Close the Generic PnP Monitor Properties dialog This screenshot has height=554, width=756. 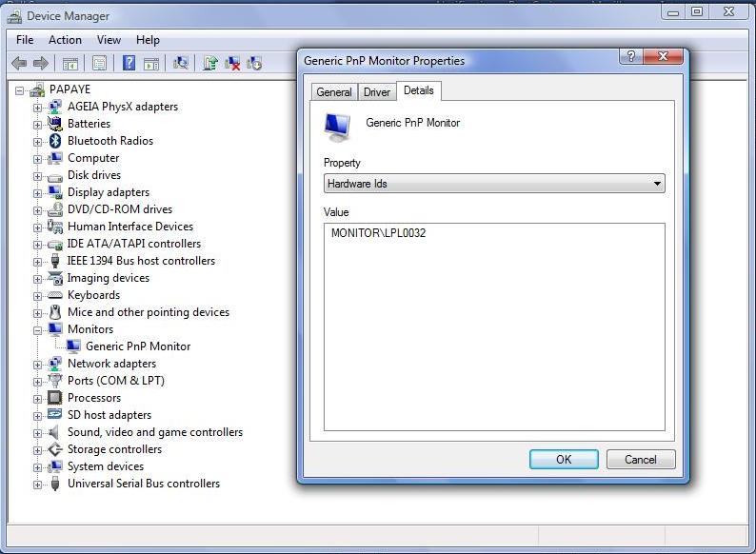(663, 56)
